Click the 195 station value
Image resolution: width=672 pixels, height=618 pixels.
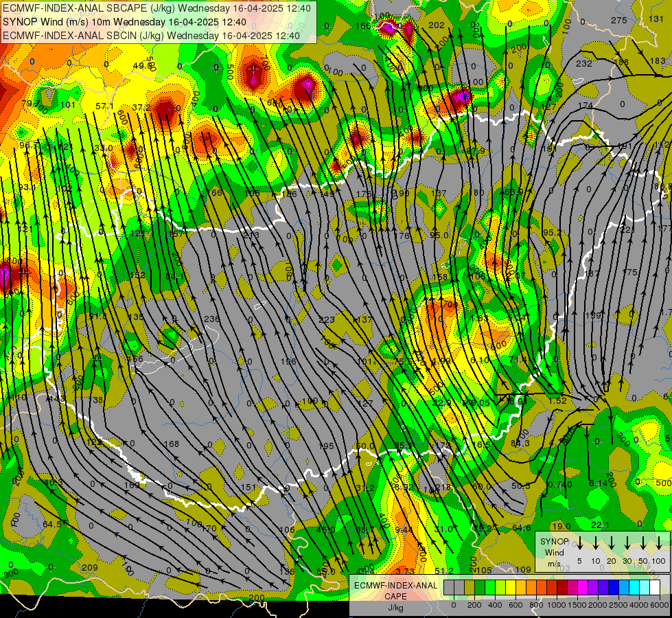[326, 446]
